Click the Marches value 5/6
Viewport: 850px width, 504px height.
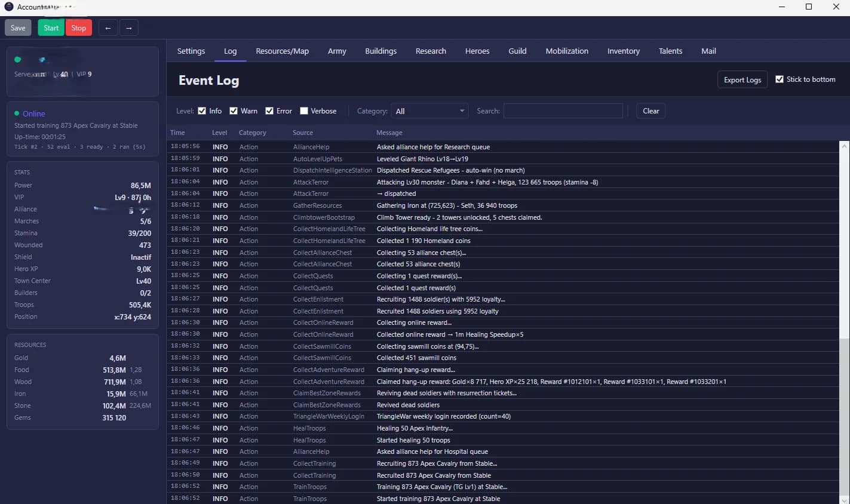[146, 221]
